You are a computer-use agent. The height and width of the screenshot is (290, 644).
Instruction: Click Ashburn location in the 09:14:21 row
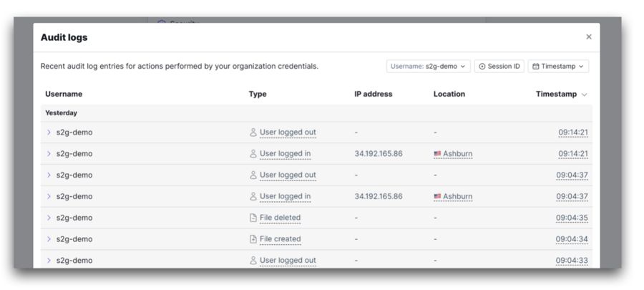coord(457,154)
